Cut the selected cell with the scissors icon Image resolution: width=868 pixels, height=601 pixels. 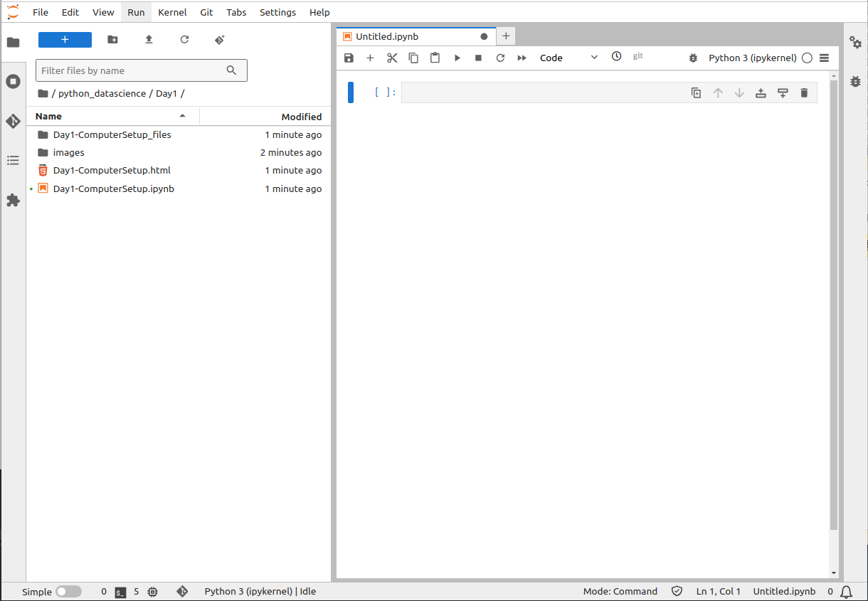point(392,58)
